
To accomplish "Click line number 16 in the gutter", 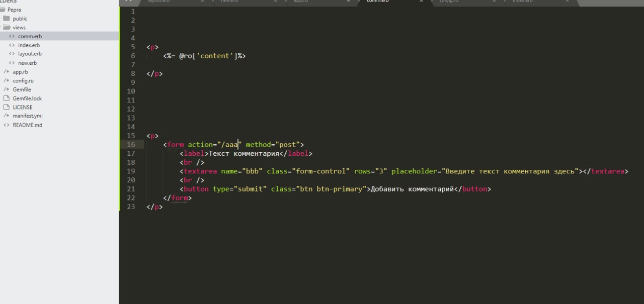I will pyautogui.click(x=131, y=145).
